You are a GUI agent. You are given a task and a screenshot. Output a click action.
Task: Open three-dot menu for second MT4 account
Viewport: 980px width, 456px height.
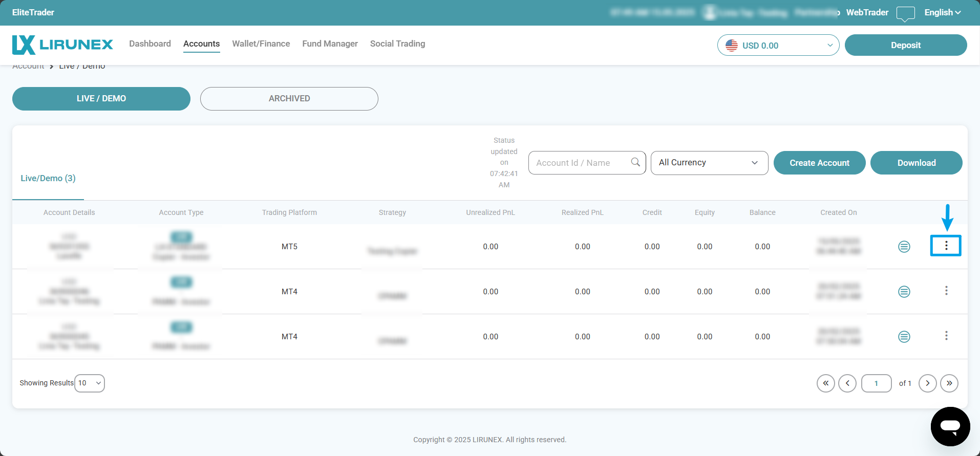pos(946,336)
